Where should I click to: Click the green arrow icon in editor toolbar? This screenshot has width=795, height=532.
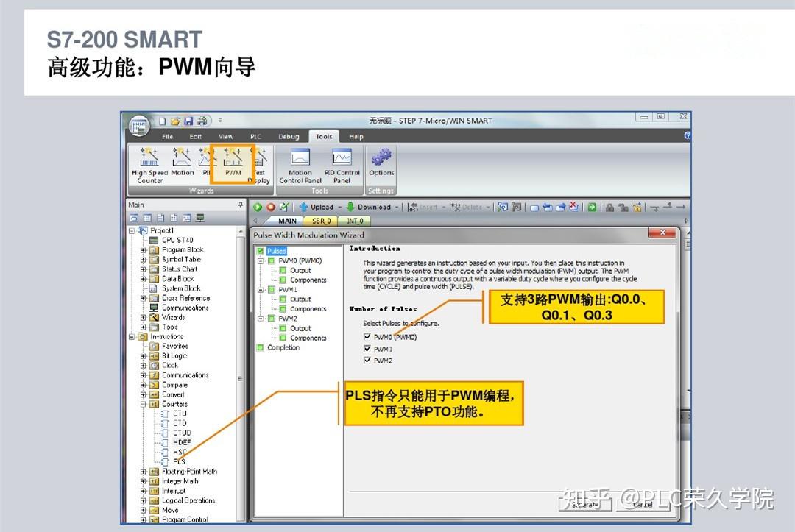592,207
